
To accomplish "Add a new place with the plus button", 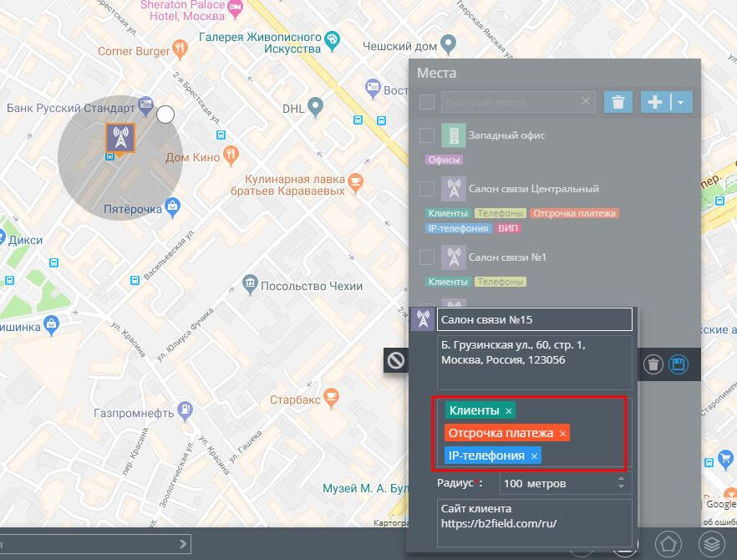I will pos(655,102).
